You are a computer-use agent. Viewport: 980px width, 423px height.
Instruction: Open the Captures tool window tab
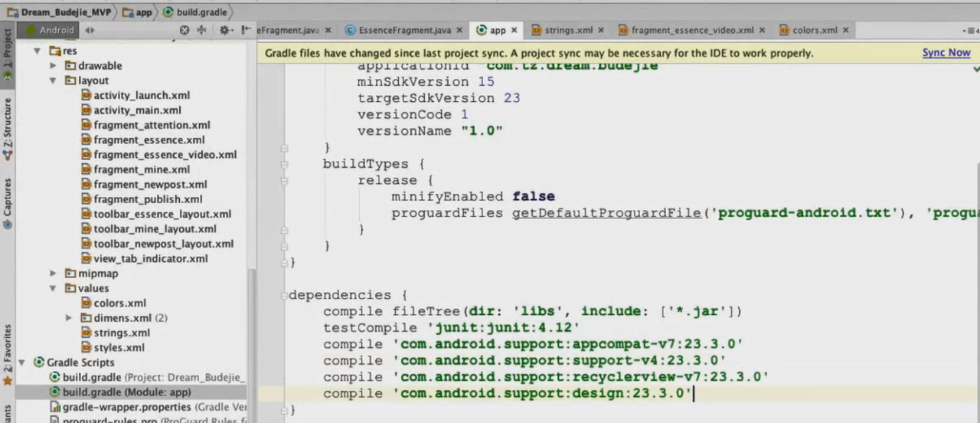pos(8,204)
